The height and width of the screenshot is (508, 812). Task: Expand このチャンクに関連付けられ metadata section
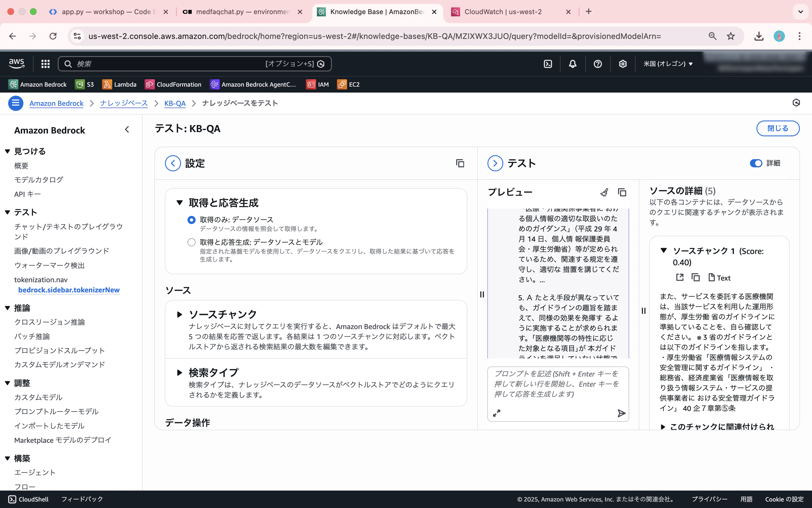(x=663, y=427)
